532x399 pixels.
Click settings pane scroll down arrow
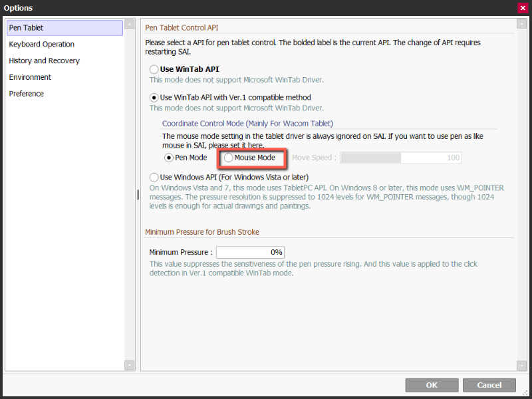pyautogui.click(x=521, y=366)
